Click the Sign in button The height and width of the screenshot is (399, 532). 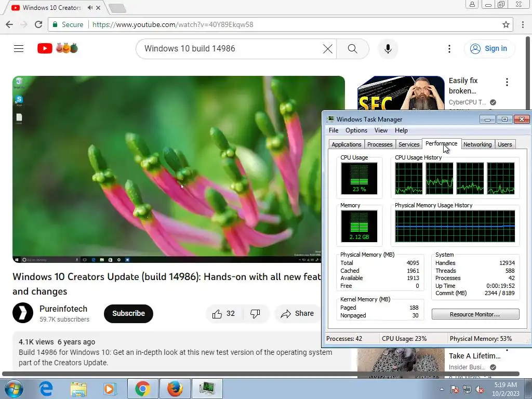coord(489,48)
